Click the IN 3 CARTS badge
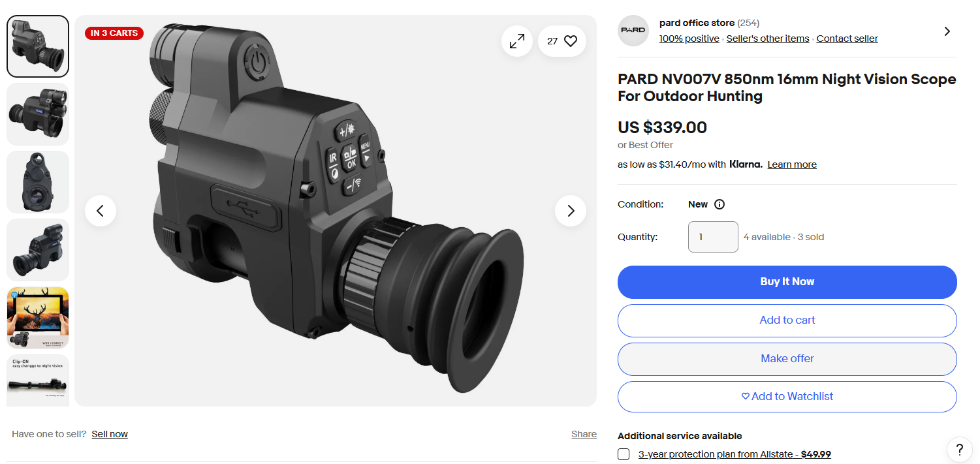The image size is (980, 464). click(114, 33)
